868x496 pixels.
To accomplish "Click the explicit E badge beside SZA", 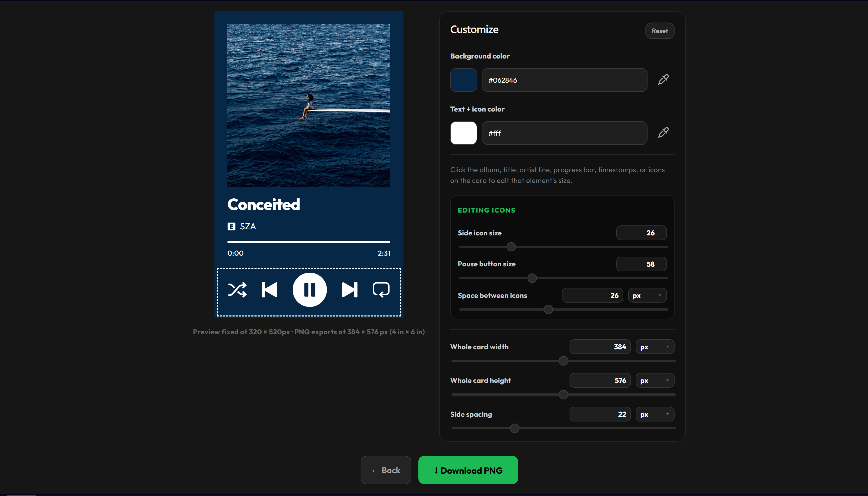I will click(x=231, y=226).
